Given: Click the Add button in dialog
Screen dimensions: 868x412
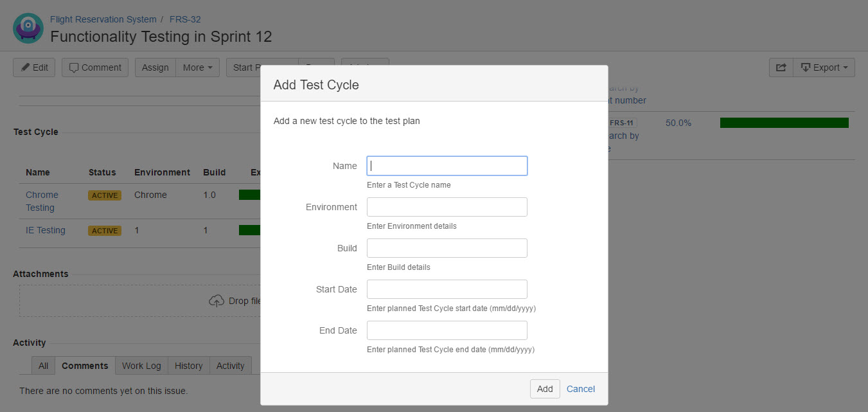Looking at the screenshot, I should coord(544,389).
